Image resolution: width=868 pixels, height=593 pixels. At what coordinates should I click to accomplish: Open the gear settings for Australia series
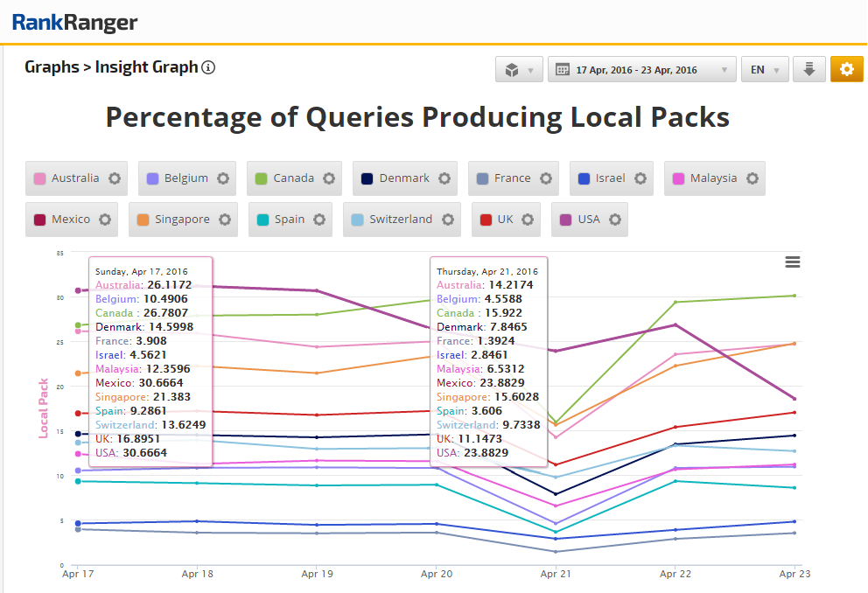pyautogui.click(x=115, y=178)
